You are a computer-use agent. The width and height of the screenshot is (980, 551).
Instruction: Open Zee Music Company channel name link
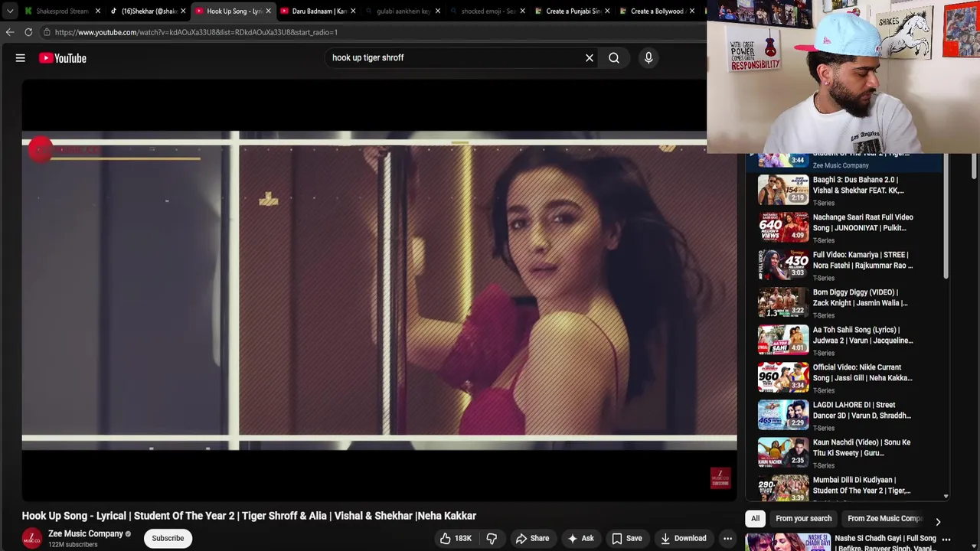[x=86, y=533]
